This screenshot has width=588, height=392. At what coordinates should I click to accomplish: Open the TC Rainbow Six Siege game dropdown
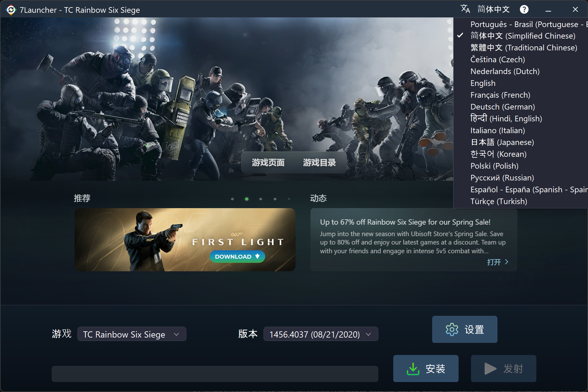(x=132, y=334)
